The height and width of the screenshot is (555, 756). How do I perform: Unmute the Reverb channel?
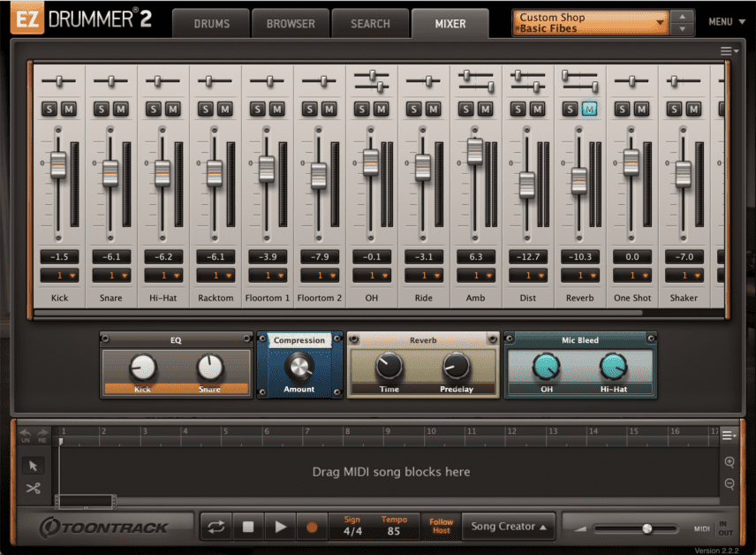pos(590,109)
